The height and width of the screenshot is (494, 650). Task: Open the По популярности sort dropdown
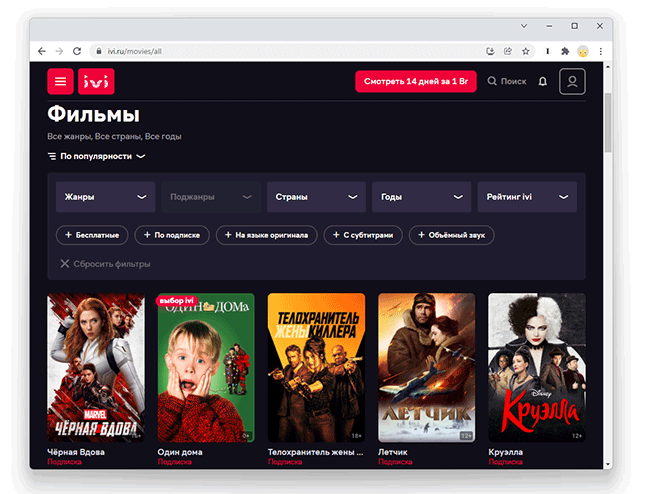96,156
